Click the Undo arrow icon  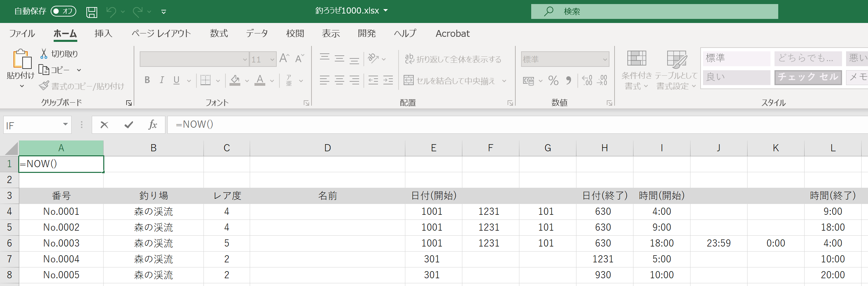pyautogui.click(x=111, y=12)
